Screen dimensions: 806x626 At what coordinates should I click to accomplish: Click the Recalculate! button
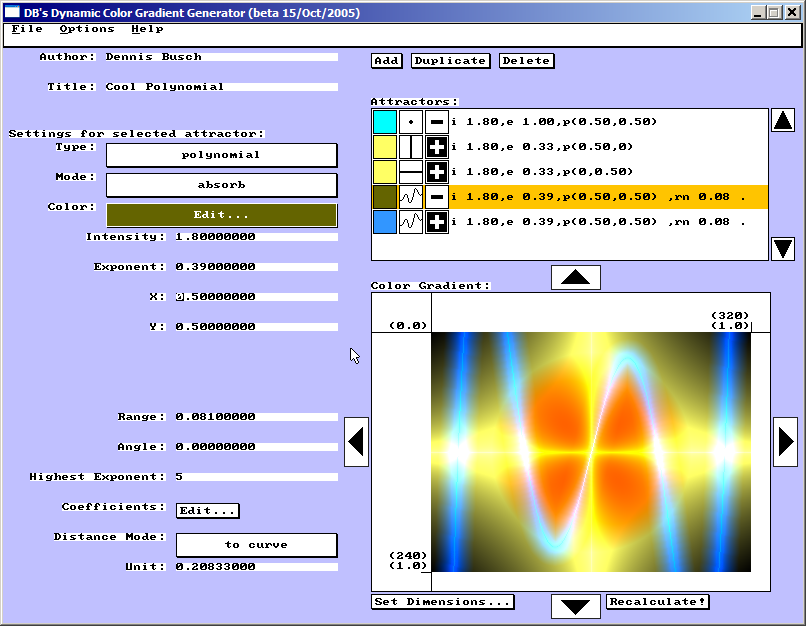click(x=657, y=602)
